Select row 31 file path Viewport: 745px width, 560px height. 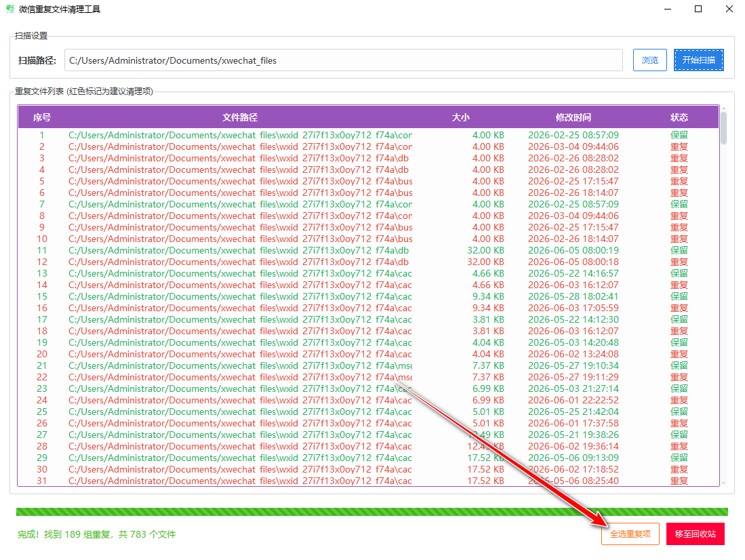click(240, 481)
